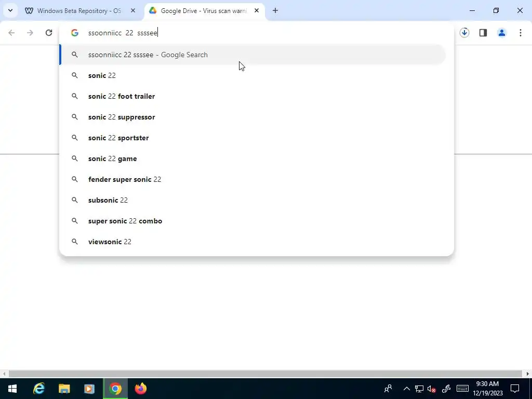Click the Chrome taskbar icon
Screen dimensions: 532x399
(115, 389)
